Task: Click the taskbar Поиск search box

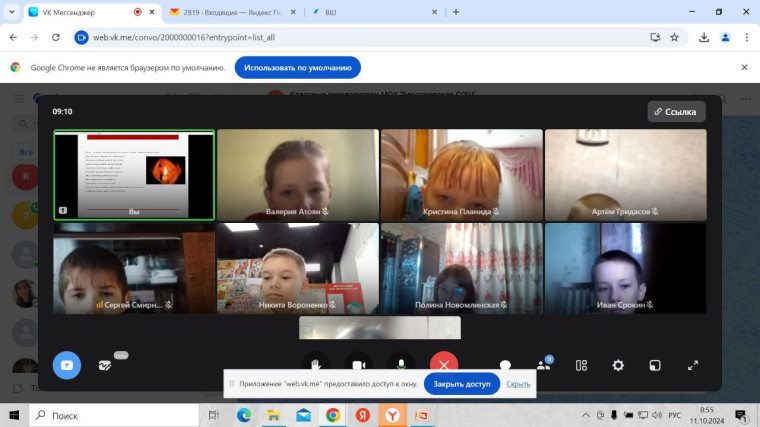Action: [x=114, y=415]
